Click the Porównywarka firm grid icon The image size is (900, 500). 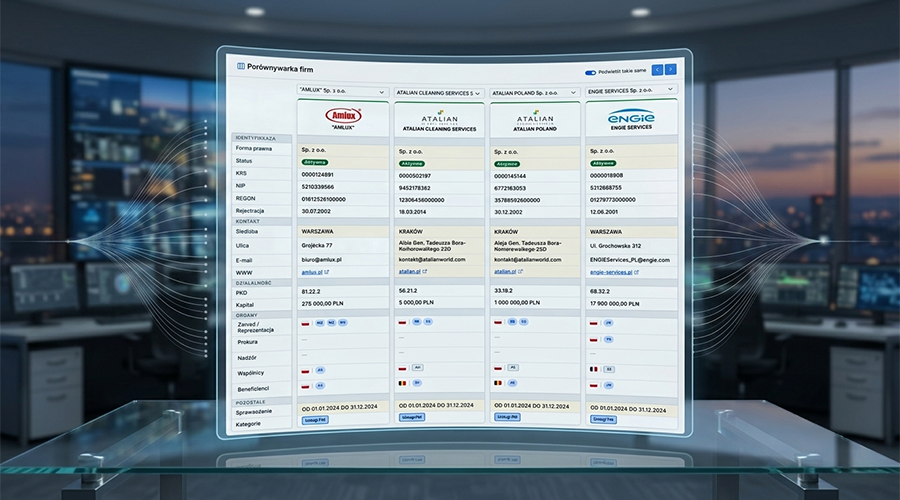(240, 66)
